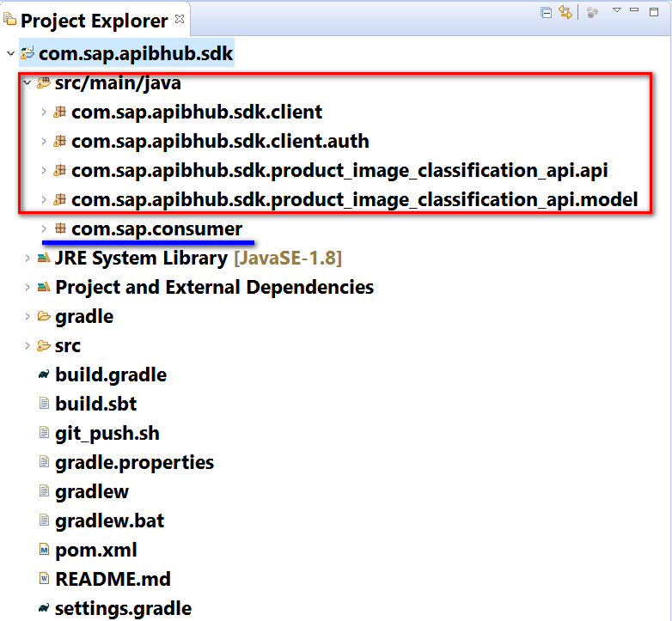Image resolution: width=672 pixels, height=621 pixels.
Task: Click the gradle.properties file icon
Action: point(44,461)
